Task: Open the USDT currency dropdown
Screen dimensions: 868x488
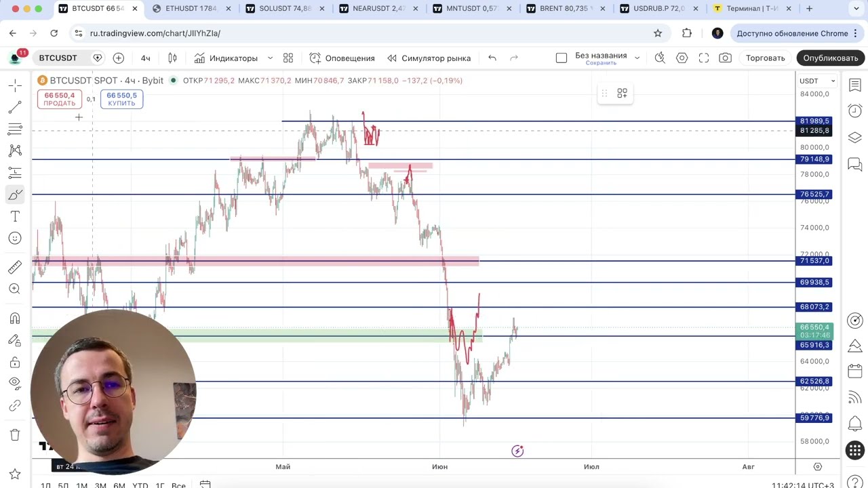Action: [x=817, y=81]
